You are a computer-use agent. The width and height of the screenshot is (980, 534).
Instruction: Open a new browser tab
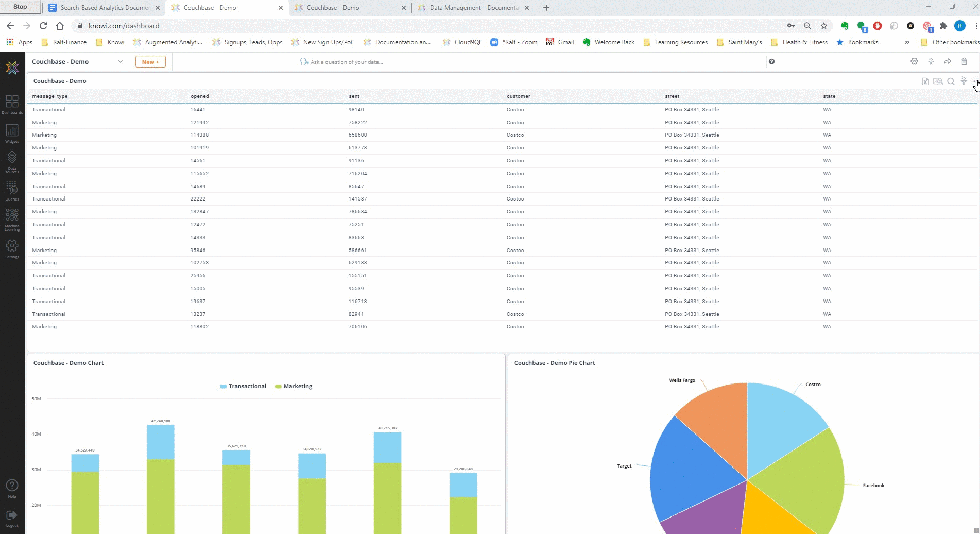[546, 8]
